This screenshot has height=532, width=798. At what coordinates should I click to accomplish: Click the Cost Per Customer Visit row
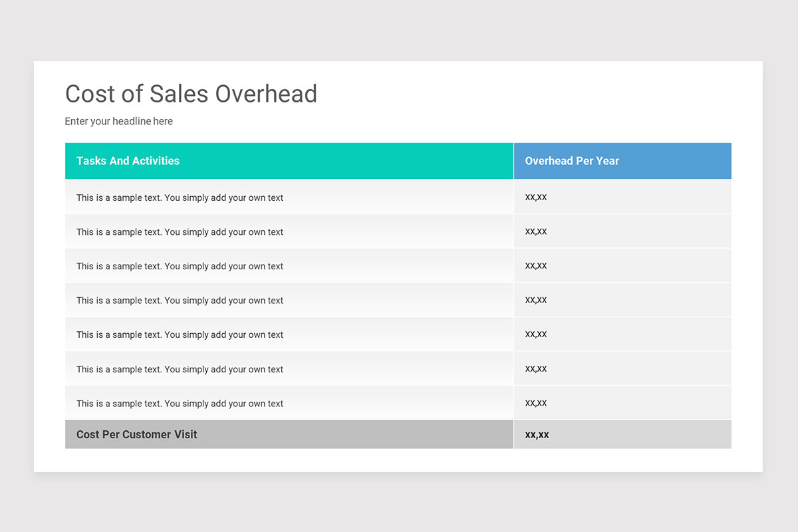[137, 434]
